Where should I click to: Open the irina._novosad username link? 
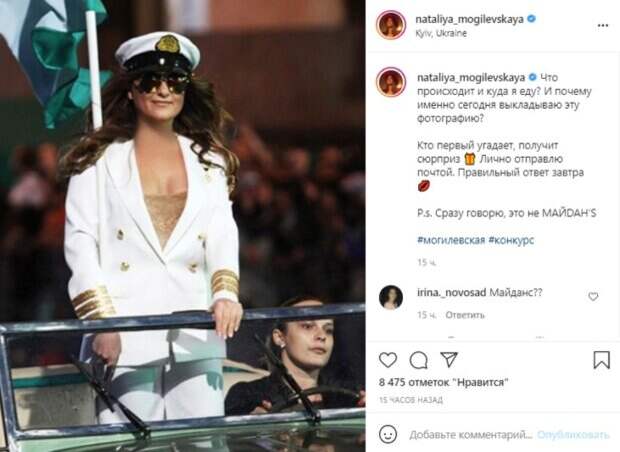(x=451, y=293)
